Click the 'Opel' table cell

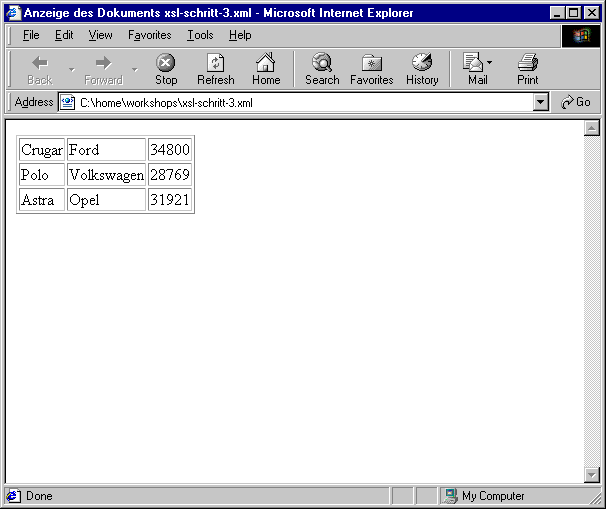pos(106,200)
